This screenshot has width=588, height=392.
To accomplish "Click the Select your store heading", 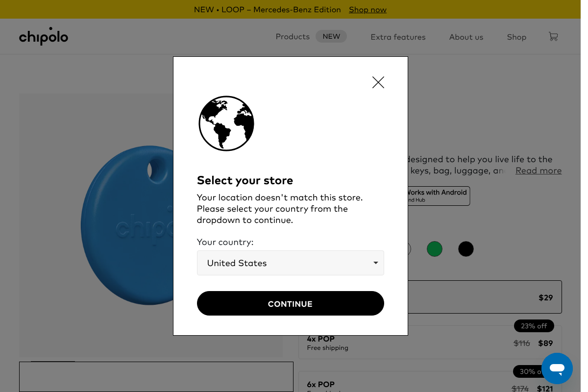I will pos(245,180).
